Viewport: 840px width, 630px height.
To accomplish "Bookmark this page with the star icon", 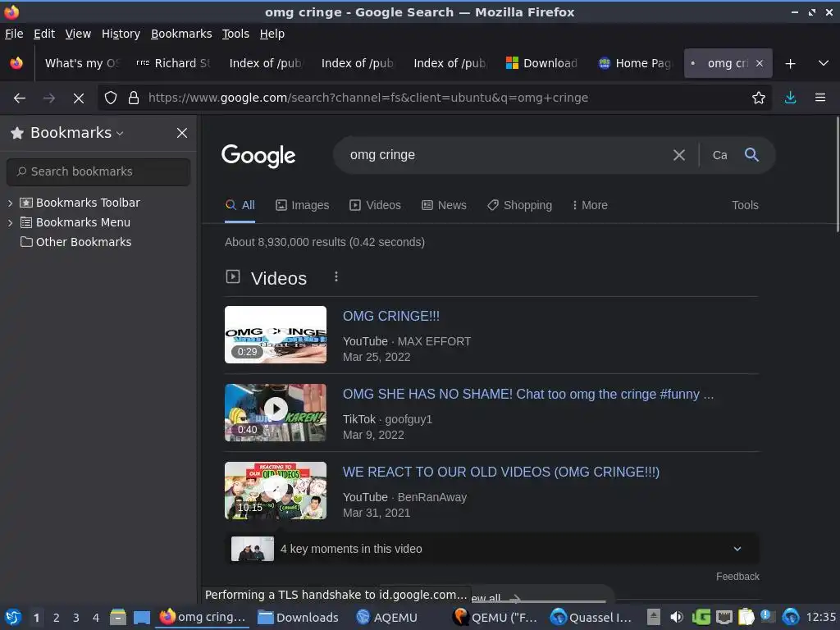I will [x=759, y=98].
